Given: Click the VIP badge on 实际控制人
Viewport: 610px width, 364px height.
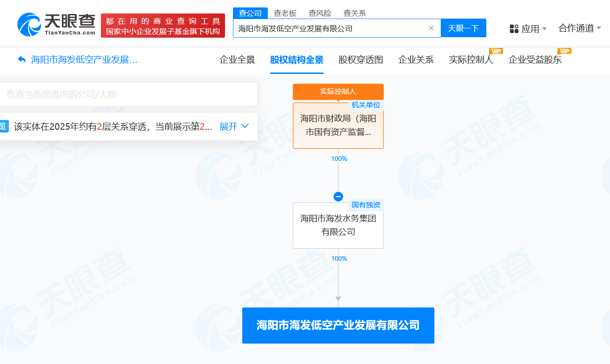Looking at the screenshot, I should pyautogui.click(x=496, y=51).
